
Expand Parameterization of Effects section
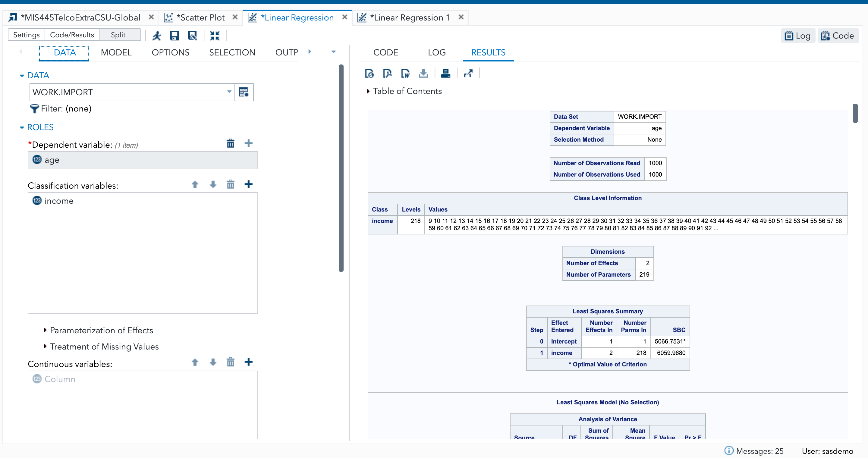tap(46, 330)
